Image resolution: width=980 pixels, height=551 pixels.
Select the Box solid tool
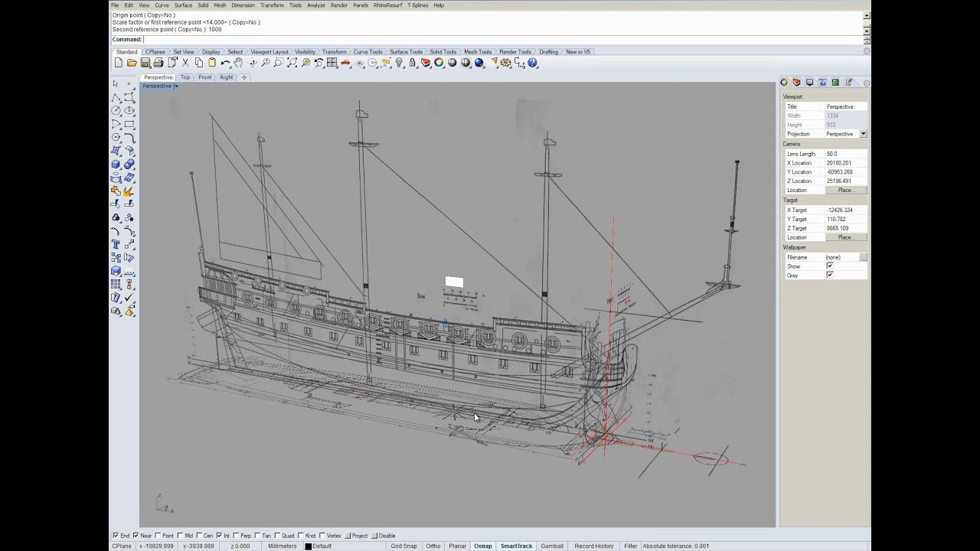pos(116,164)
